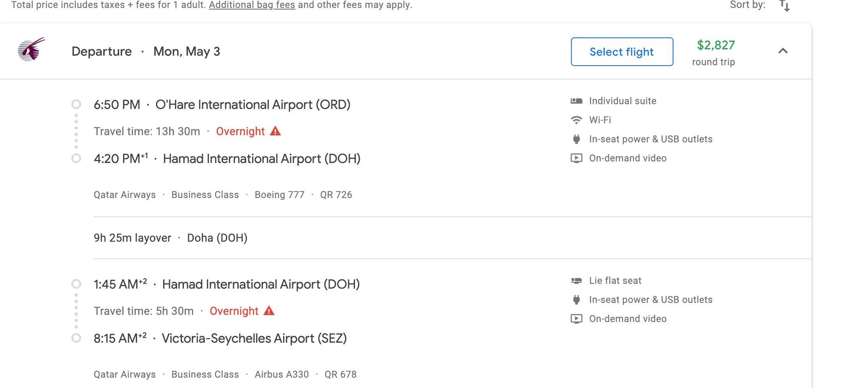
Task: Click the Victoria-Seychelles Airport (SEZ) arrival text
Action: coord(254,338)
